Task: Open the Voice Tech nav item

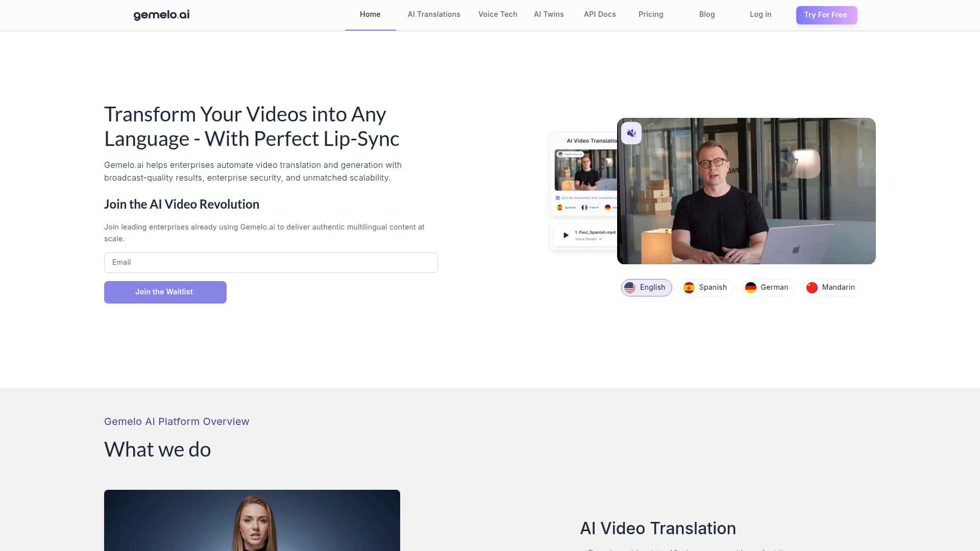Action: point(498,15)
